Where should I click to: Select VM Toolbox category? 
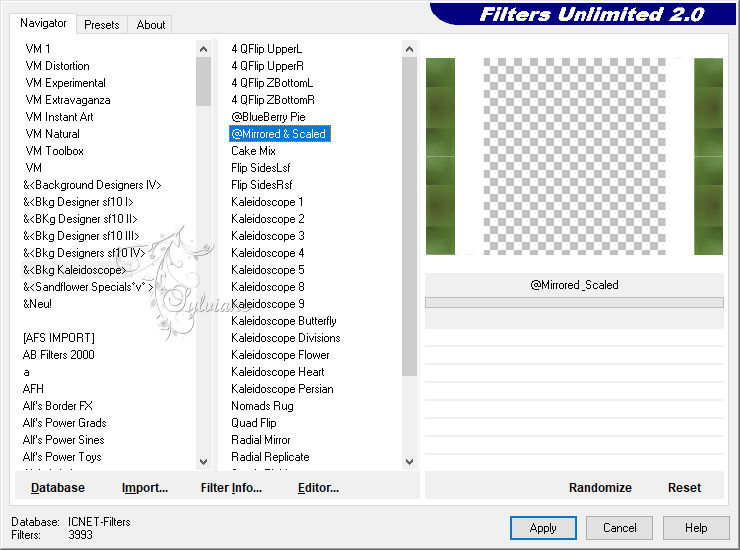tap(54, 151)
